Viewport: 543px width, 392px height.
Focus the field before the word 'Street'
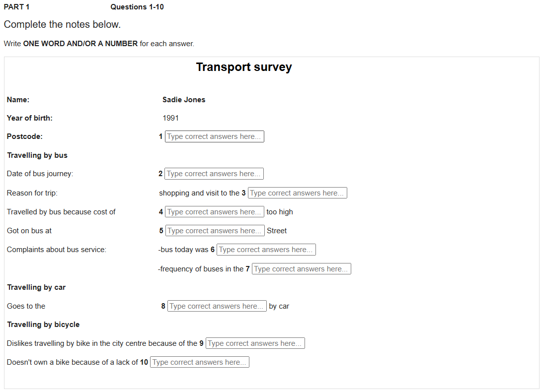coord(214,231)
